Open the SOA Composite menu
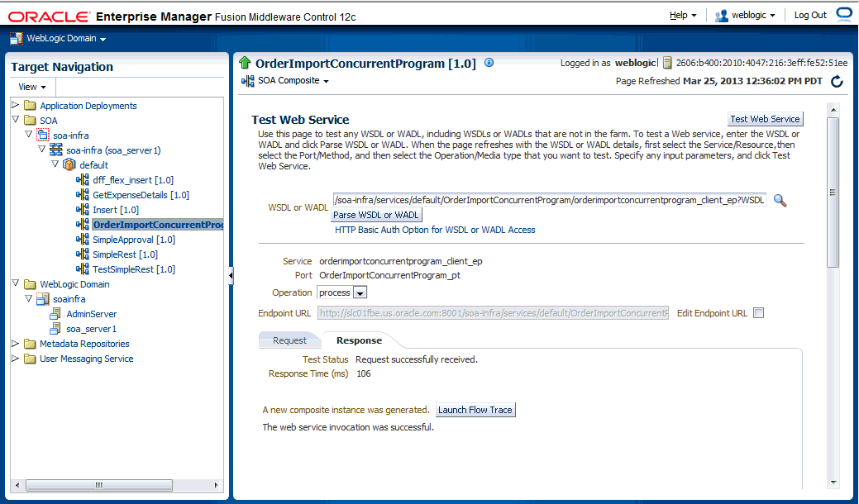This screenshot has width=859, height=504. coord(293,81)
